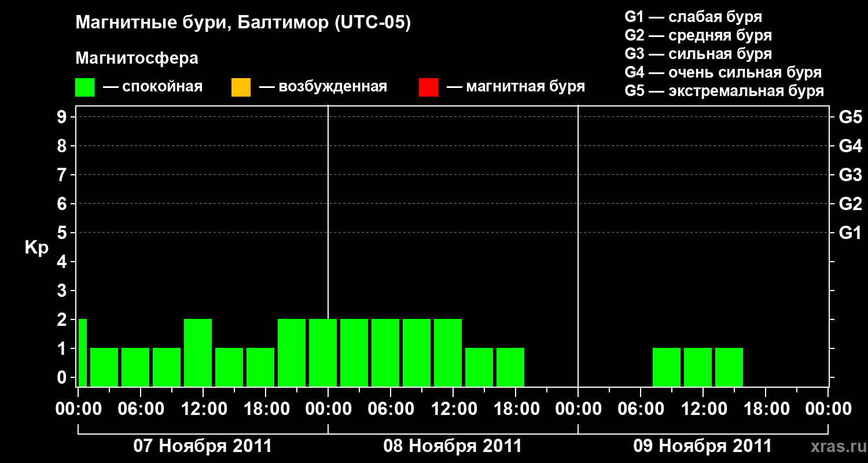Click the right-axis 'G2' storm level label
Screen dimensions: 868x463
click(851, 204)
